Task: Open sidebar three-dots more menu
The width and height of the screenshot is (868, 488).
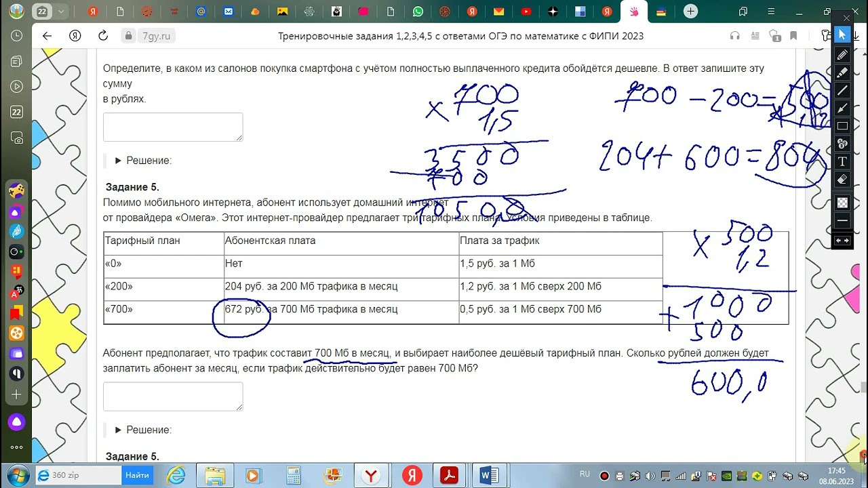Action: point(16,447)
